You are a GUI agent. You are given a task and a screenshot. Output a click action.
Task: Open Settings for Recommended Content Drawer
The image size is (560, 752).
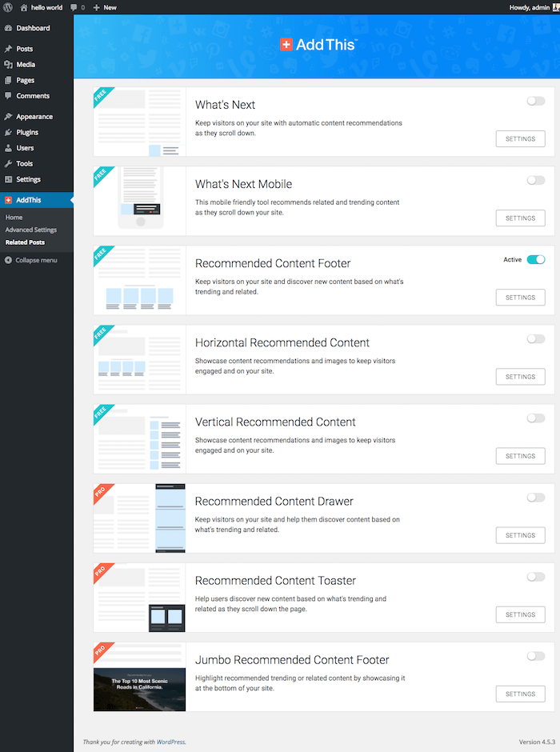click(x=520, y=535)
